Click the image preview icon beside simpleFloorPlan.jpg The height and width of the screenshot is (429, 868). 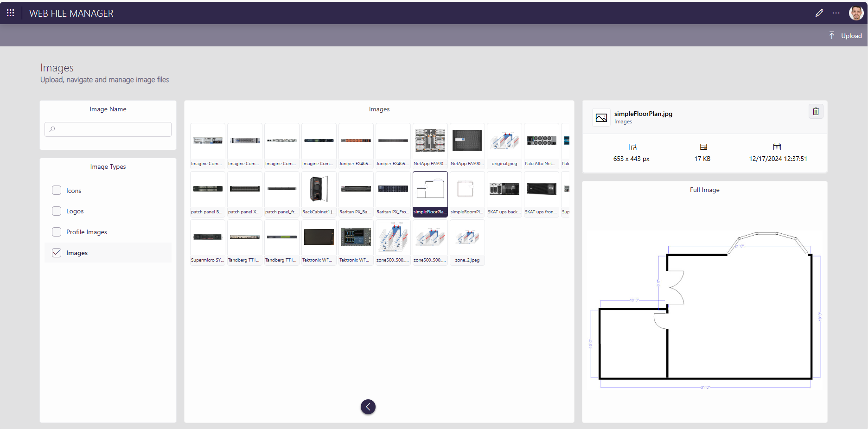[601, 117]
